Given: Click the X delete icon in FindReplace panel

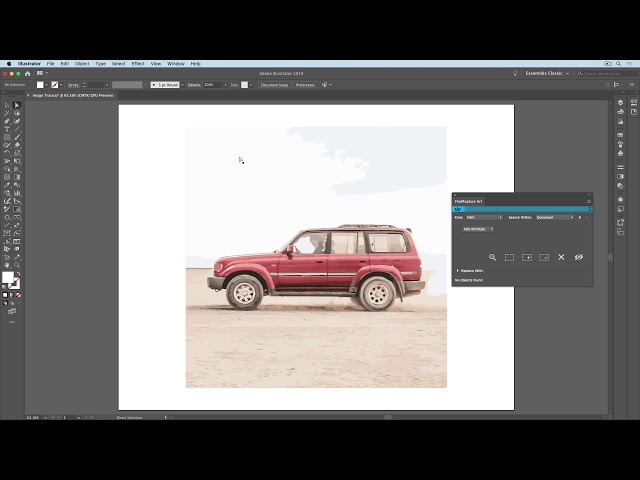Looking at the screenshot, I should 561,257.
